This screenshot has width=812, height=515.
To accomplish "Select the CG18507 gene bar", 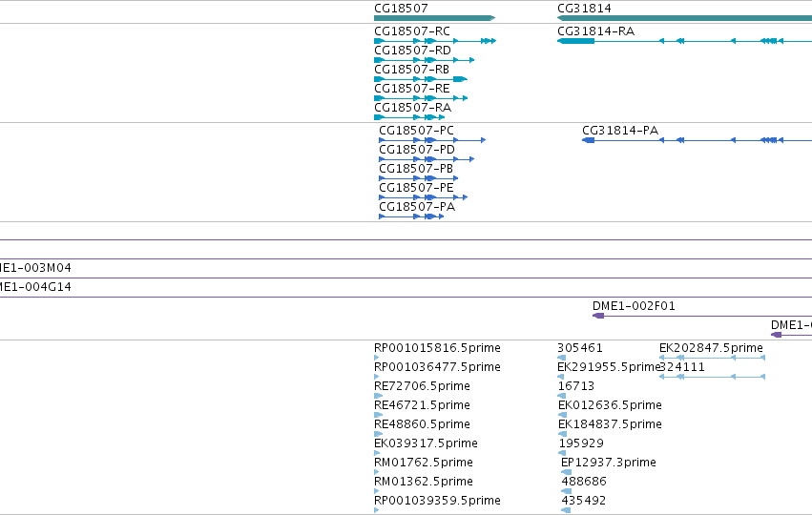I will 434,18.
